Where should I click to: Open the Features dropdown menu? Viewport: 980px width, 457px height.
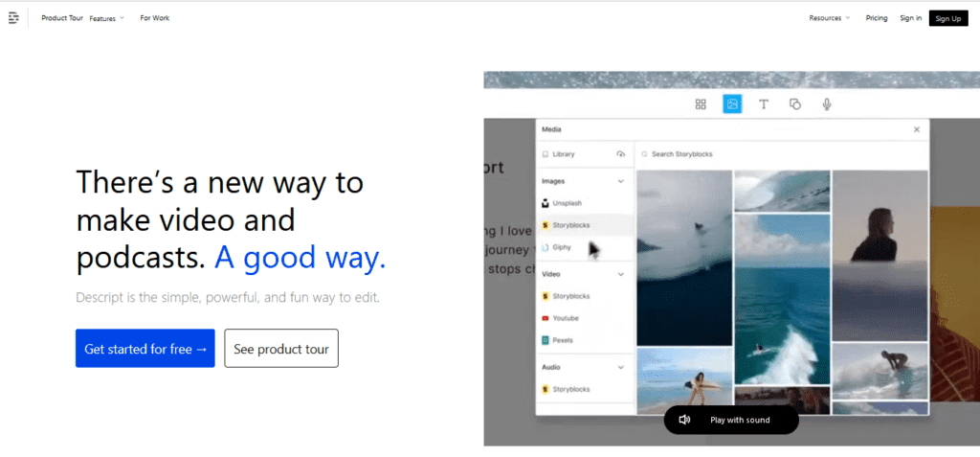click(x=107, y=19)
